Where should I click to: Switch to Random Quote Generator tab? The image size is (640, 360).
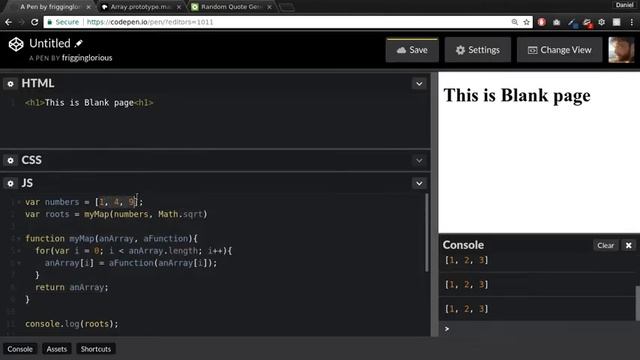(232, 7)
